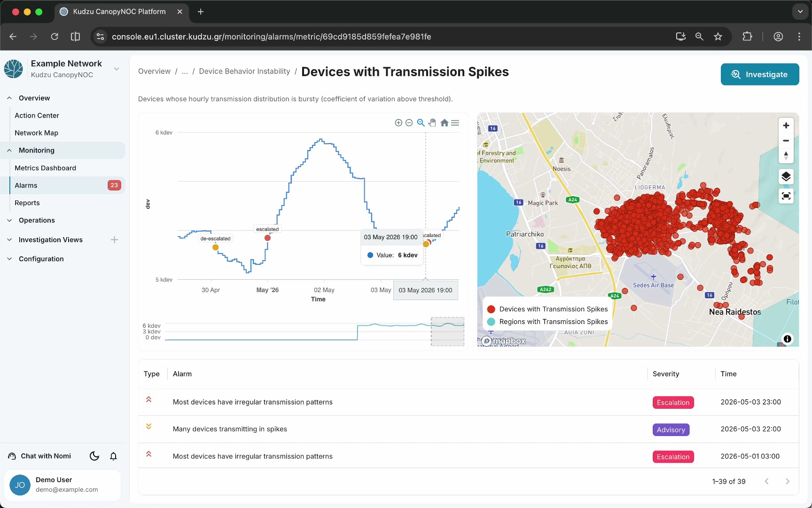Expand the Example Network selector
Image resolution: width=812 pixels, height=508 pixels.
[117, 69]
